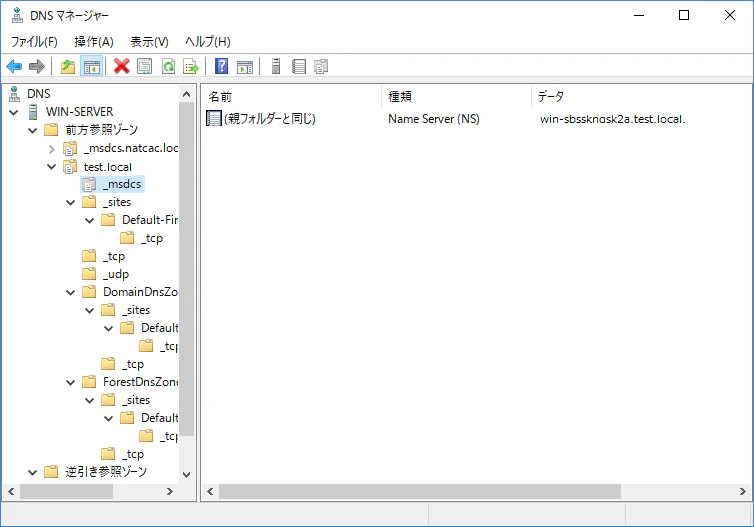Screen dimensions: 754x527
Task: Click the tree pane vertical scrollbar thumb
Action: click(x=187, y=269)
